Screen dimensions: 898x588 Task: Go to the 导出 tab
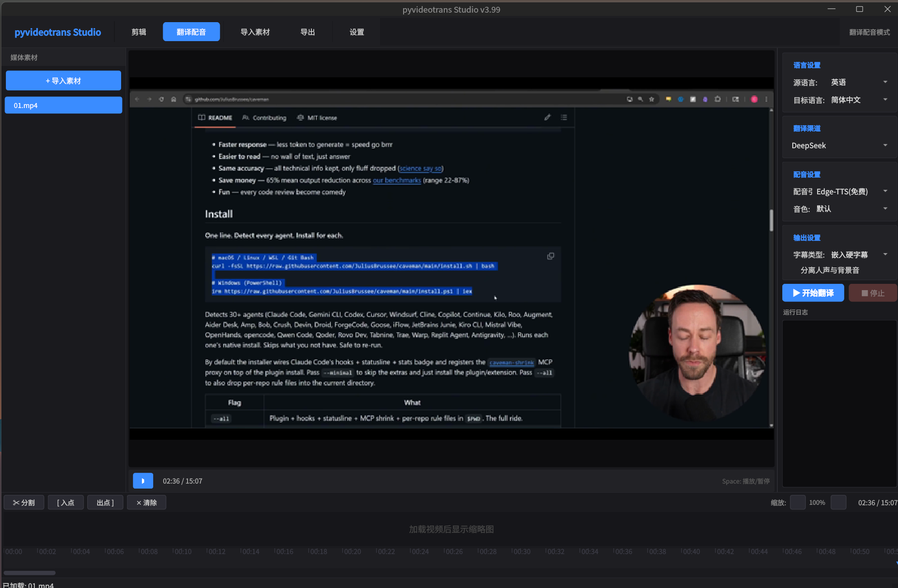coord(308,32)
